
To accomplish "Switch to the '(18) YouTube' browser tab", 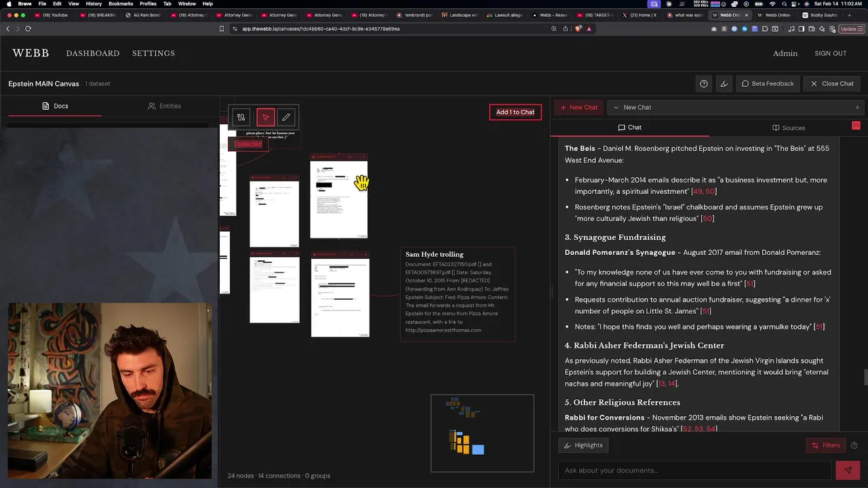I will pyautogui.click(x=52, y=14).
